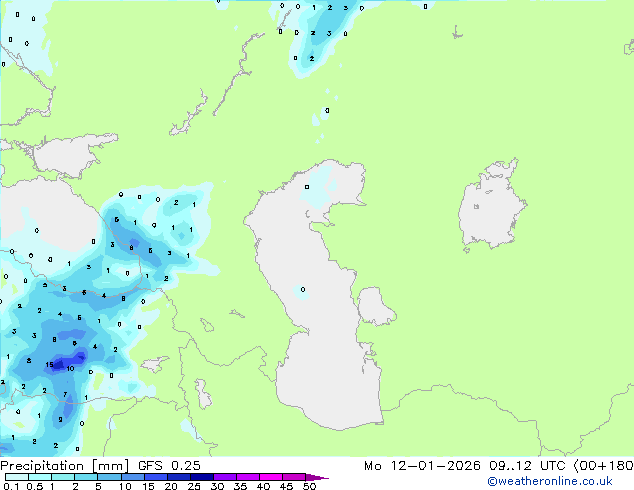Viewport: 634px width, 490px height.
Task: Click the '(00+180' forecast offset text
Action: 604,466
